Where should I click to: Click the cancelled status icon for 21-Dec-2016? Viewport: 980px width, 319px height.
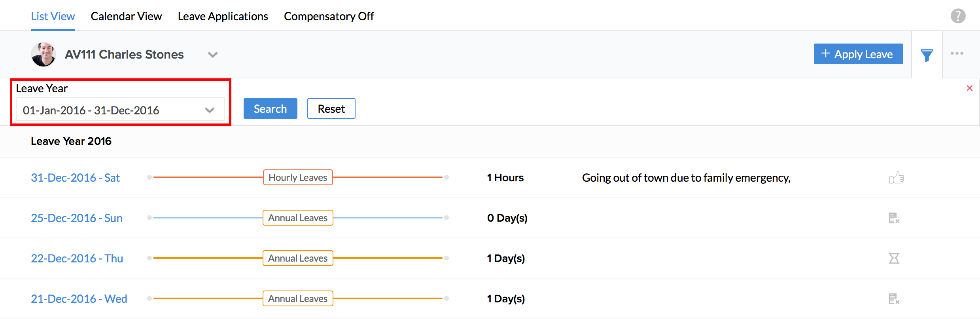[x=894, y=299]
